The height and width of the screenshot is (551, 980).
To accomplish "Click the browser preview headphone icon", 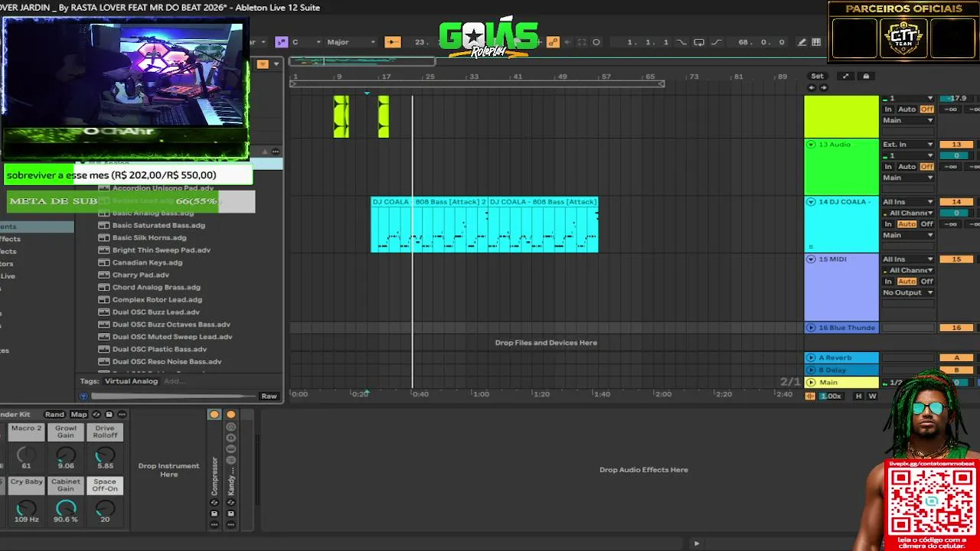I will 83,396.
